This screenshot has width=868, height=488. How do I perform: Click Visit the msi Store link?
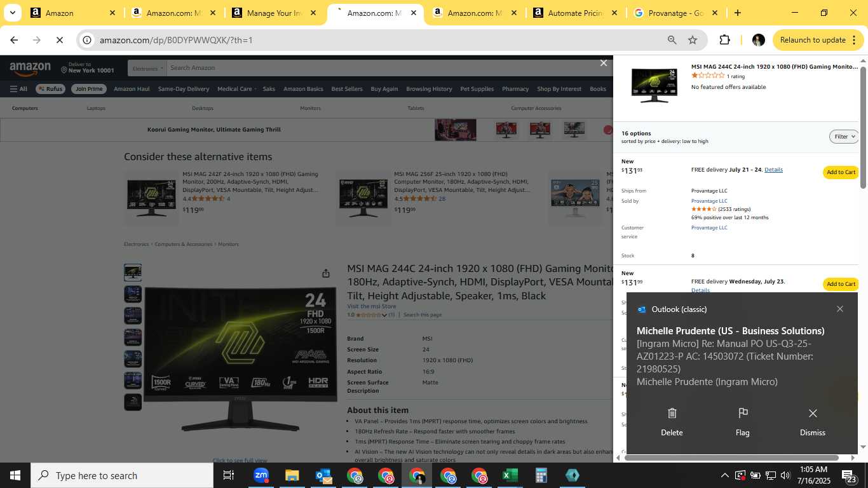371,306
